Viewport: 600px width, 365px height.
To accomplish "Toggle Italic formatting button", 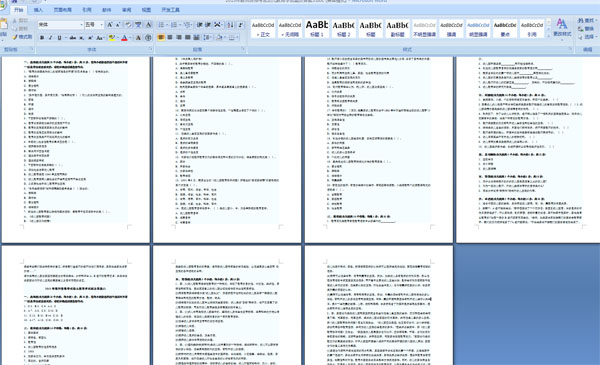I will click(50, 37).
